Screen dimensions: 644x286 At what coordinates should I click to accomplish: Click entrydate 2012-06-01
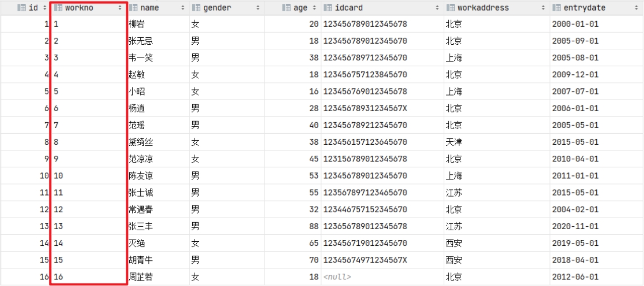click(x=575, y=276)
